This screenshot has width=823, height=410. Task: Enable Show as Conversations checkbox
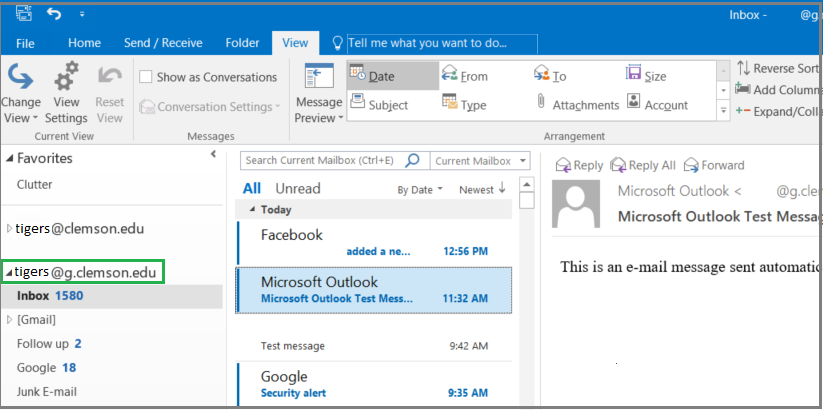click(x=145, y=77)
